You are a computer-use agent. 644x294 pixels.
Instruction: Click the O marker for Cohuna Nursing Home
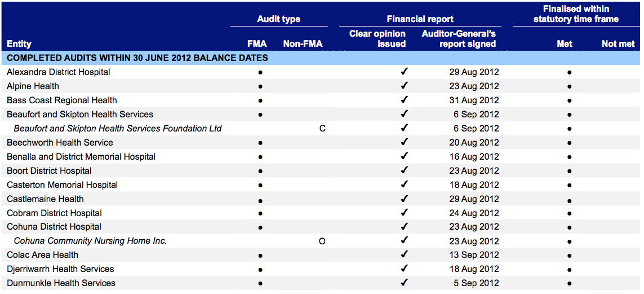pos(322,241)
